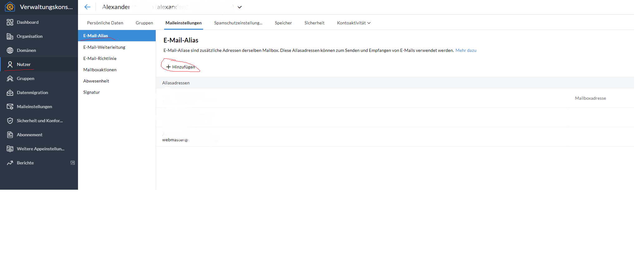Open the Sicherheit tab

tap(315, 23)
